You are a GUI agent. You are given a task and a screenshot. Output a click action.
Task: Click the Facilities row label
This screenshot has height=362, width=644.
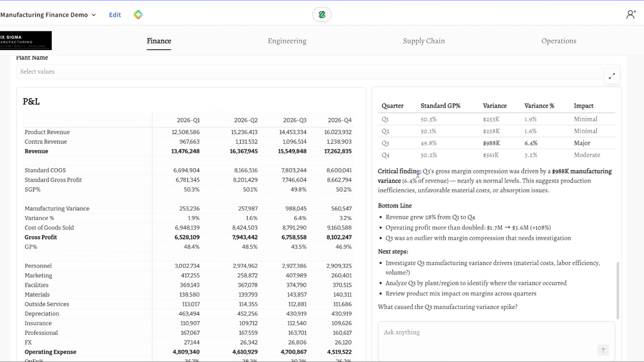pos(37,285)
